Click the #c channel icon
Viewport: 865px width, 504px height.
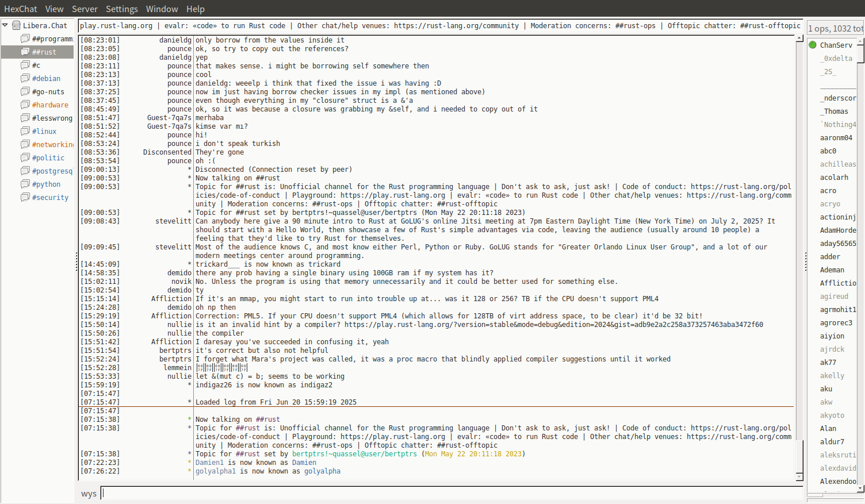click(25, 65)
